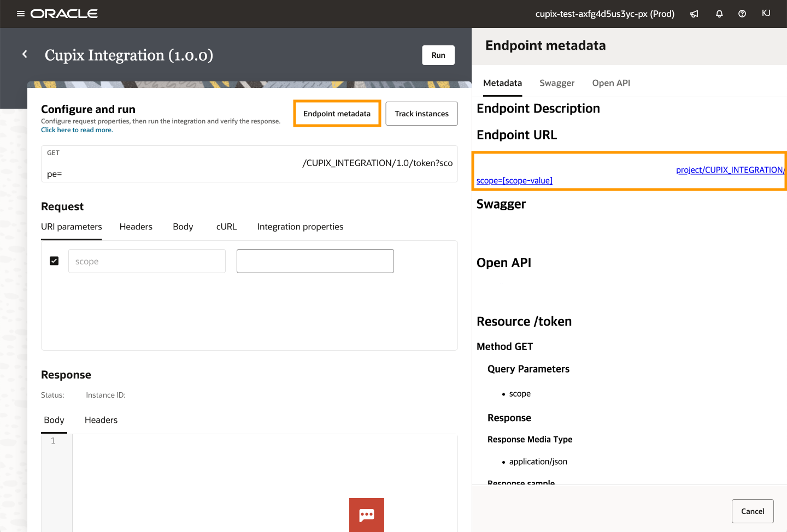Open the hamburger navigation menu
The height and width of the screenshot is (532, 787).
(x=21, y=14)
